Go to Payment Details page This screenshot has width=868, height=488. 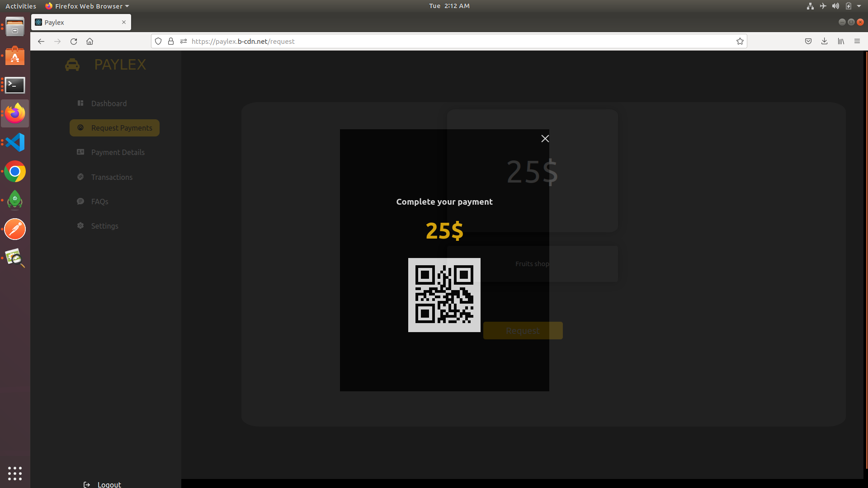118,152
